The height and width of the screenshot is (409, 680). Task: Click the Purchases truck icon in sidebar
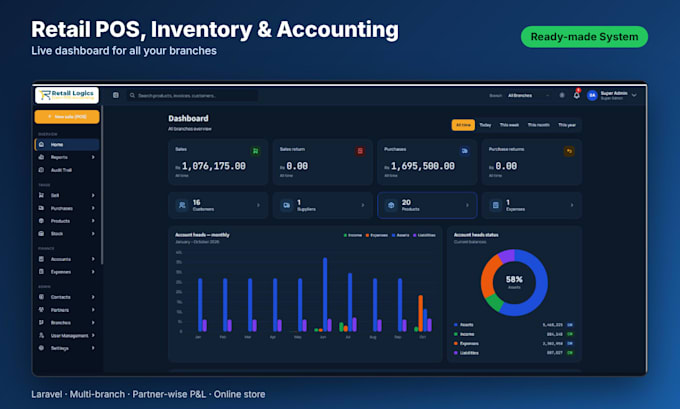click(x=42, y=208)
